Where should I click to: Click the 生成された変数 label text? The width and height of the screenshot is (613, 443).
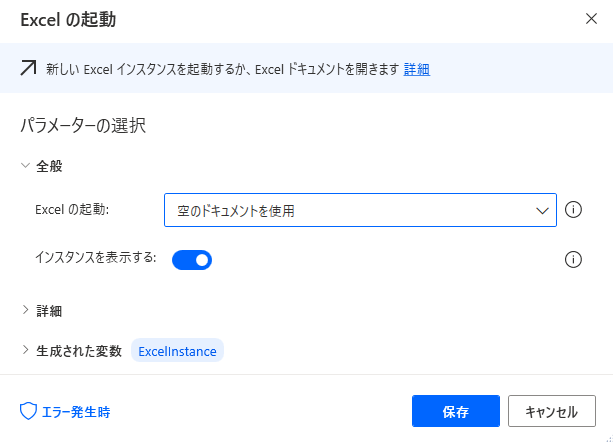coord(79,351)
